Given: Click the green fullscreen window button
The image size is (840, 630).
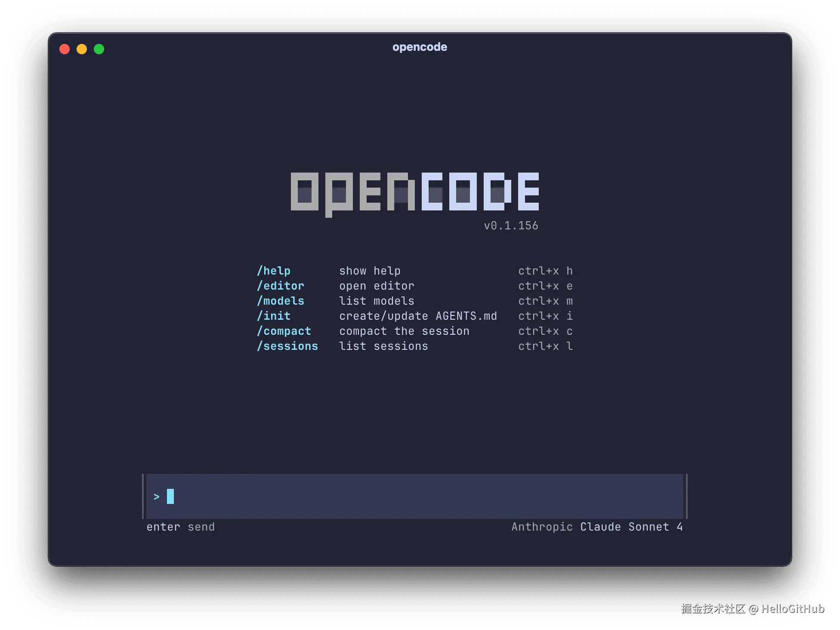Looking at the screenshot, I should 99,49.
